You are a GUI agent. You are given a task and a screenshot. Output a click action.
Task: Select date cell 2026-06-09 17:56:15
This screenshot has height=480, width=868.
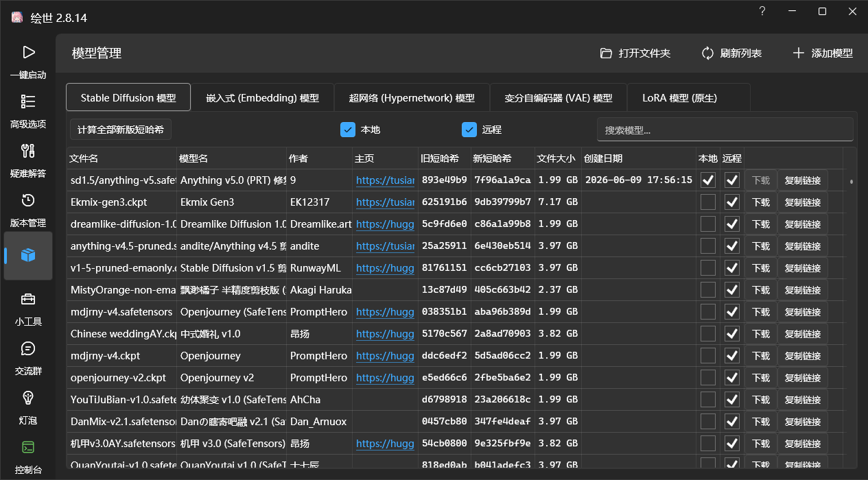(x=638, y=180)
